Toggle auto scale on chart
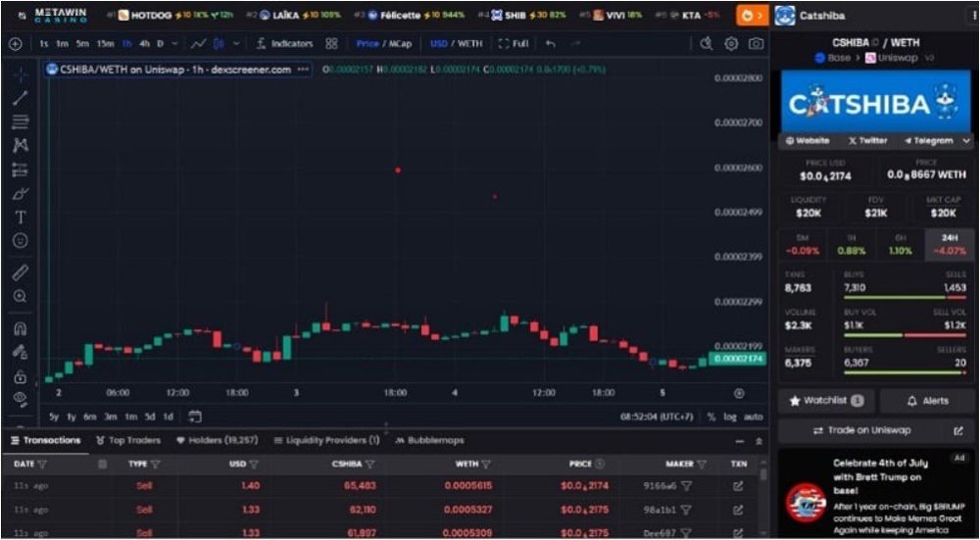Screen dimensions: 980x540 (x=753, y=417)
